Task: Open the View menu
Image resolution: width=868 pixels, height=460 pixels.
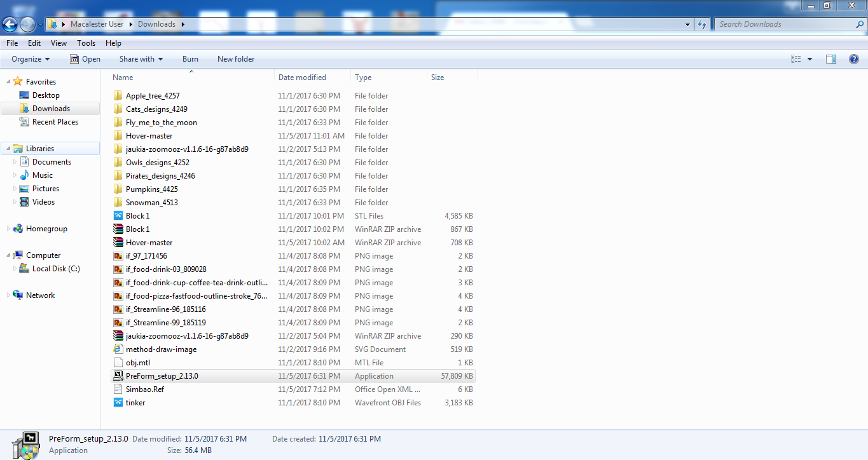Action: click(59, 43)
